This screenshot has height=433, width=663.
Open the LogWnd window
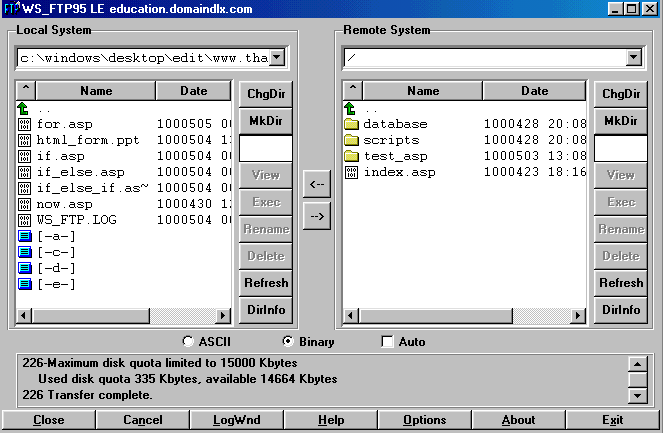(x=236, y=420)
